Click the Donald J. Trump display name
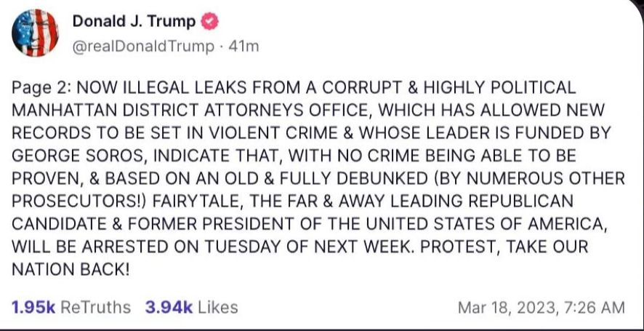The height and width of the screenshot is (331, 644). coord(134,22)
